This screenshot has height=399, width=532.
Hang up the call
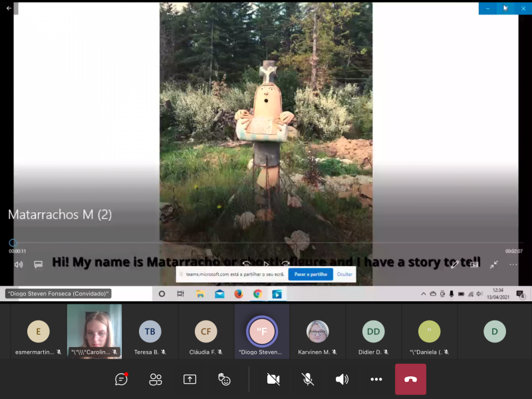(410, 379)
